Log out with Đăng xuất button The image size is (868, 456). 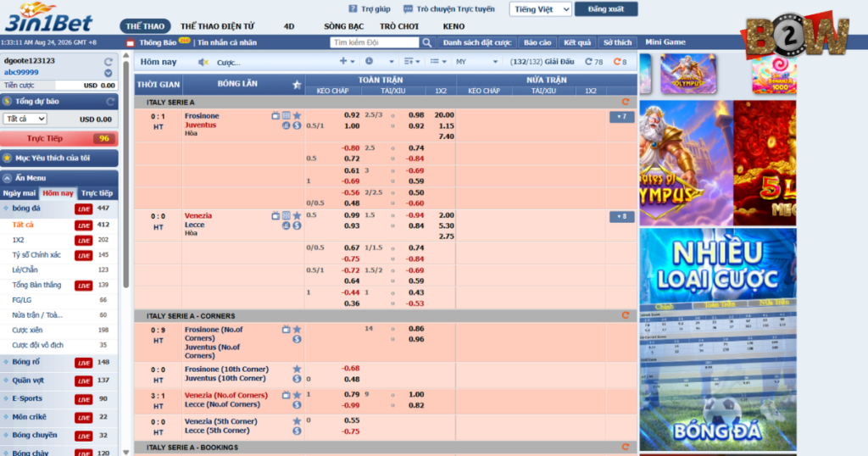coord(605,8)
